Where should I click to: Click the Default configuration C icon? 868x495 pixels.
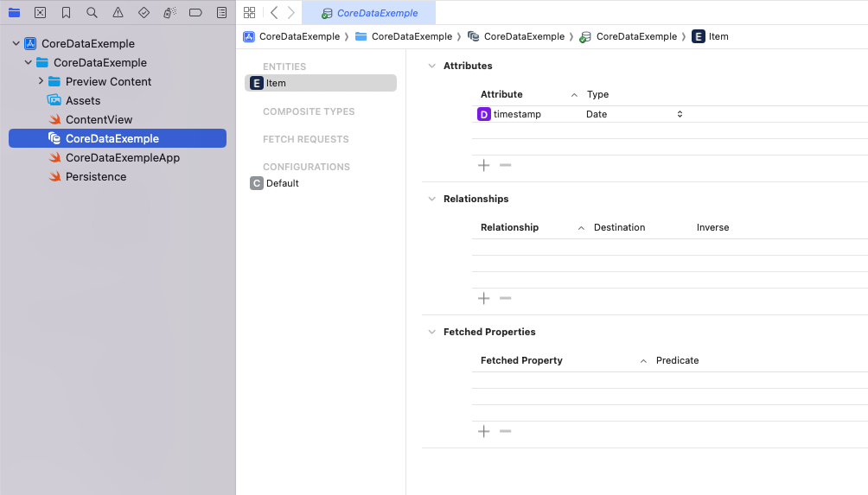click(256, 183)
